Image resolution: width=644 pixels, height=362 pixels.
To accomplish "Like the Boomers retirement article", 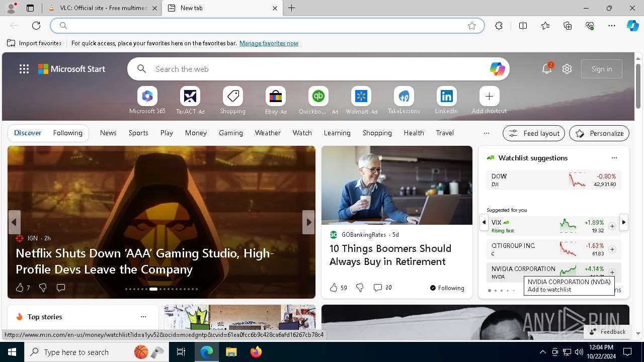I will click(x=338, y=288).
